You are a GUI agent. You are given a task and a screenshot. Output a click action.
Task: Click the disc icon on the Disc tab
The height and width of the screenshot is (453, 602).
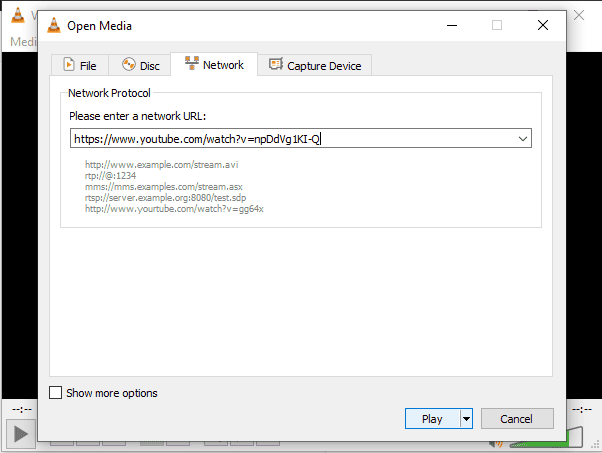click(129, 65)
